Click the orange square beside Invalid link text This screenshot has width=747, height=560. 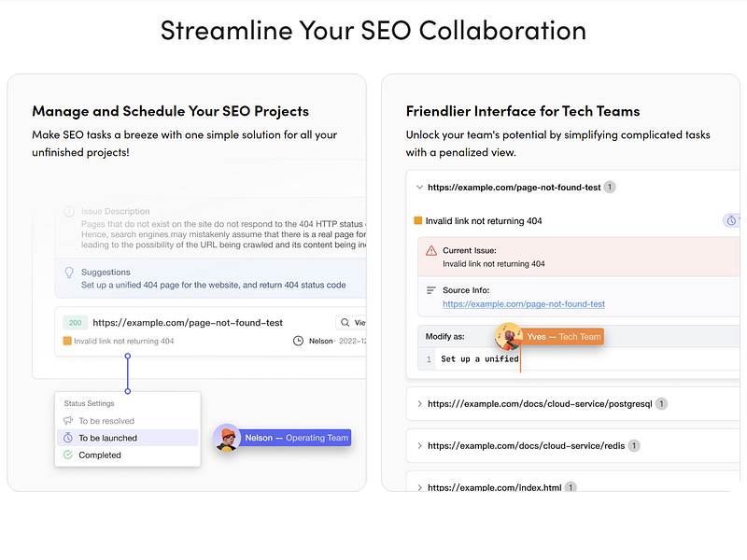point(67,341)
